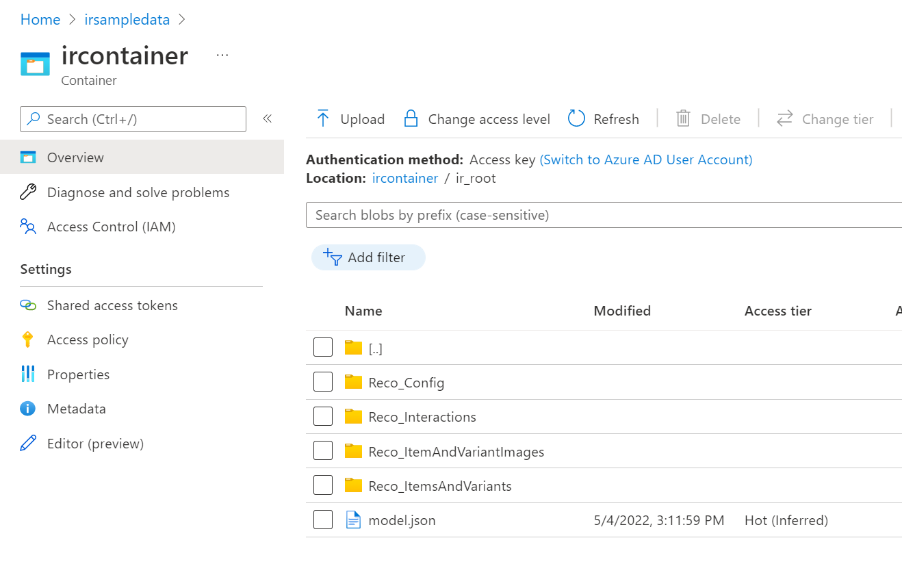Open the Properties bars icon
This screenshot has height=588, width=902.
pos(27,374)
